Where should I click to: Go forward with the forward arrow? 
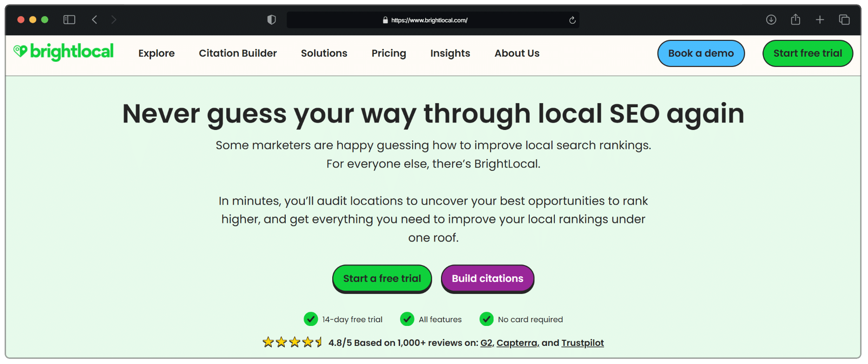(114, 19)
